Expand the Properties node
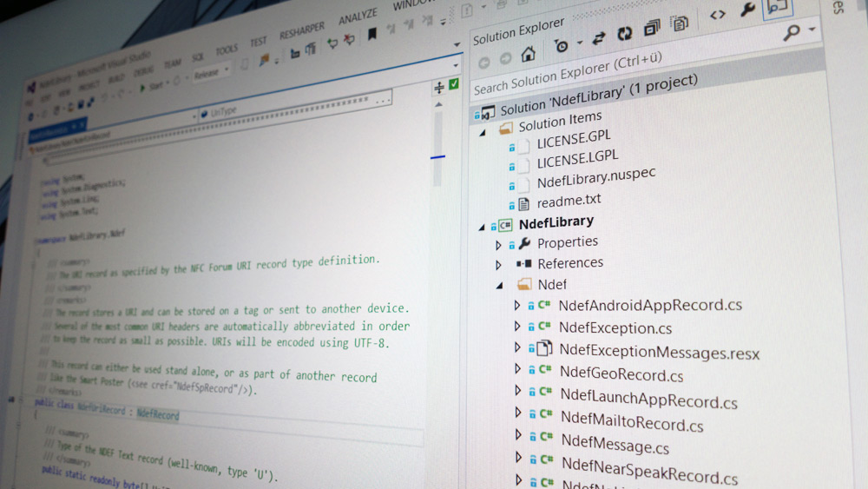 pyautogui.click(x=498, y=245)
